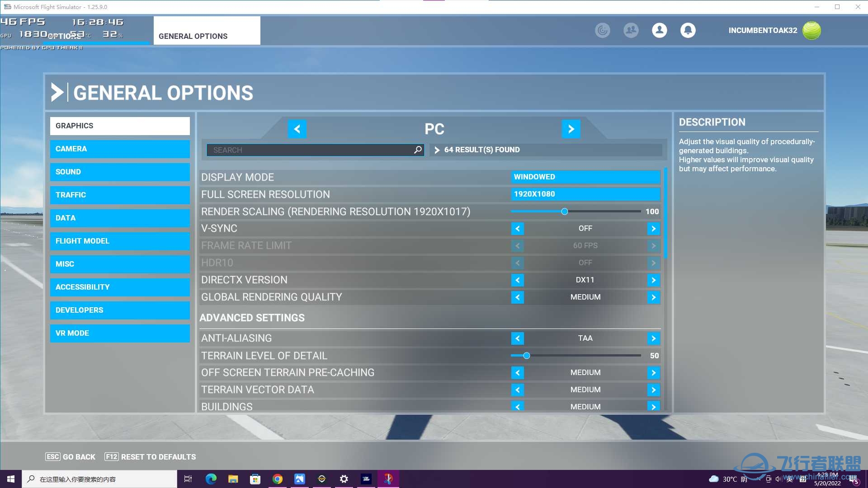
Task: Decrease Off Screen Terrain Pre-Caching setting
Action: click(517, 373)
